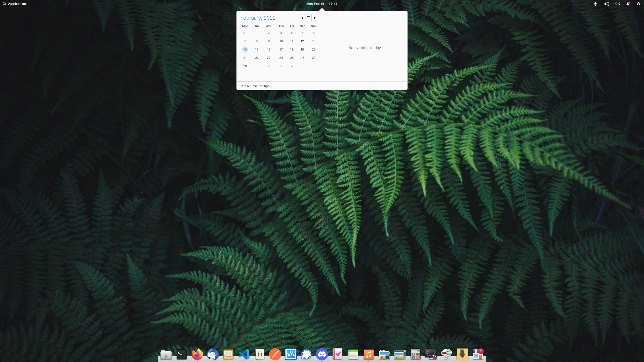This screenshot has height=362, width=644.
Task: Jump to today with calendar button
Action: click(x=308, y=18)
